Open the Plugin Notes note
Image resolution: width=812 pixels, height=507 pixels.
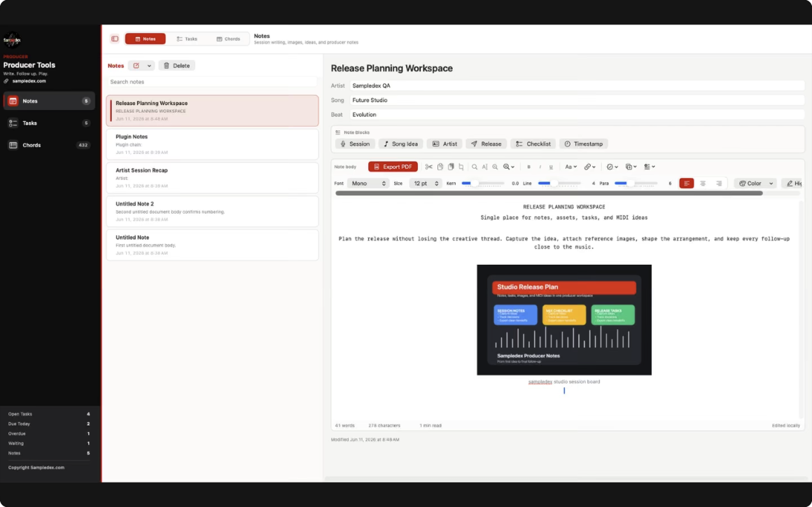212,144
